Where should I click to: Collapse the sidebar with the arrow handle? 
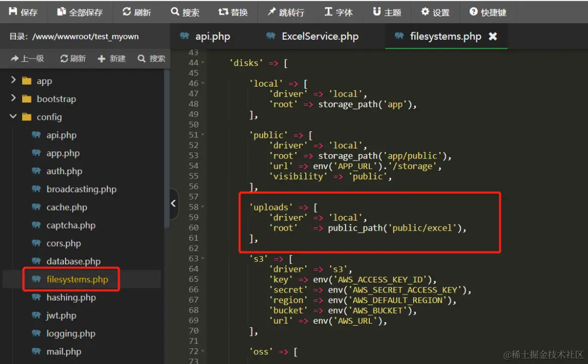(x=174, y=203)
